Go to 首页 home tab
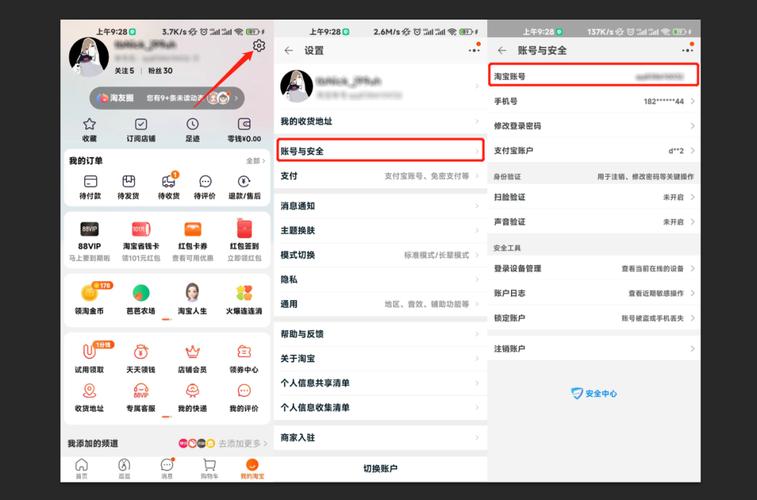 pyautogui.click(x=82, y=468)
